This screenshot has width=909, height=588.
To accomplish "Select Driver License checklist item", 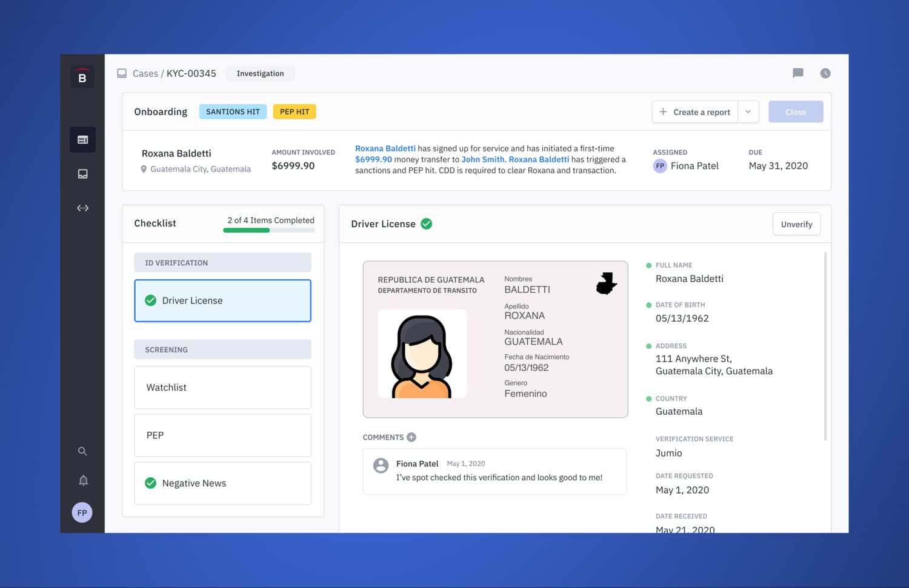I will (x=223, y=300).
